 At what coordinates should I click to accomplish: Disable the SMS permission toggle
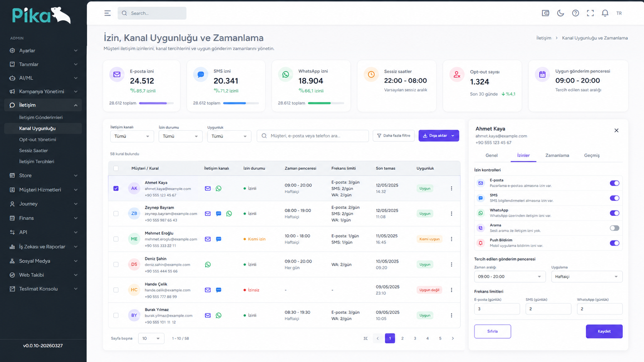coord(614,198)
